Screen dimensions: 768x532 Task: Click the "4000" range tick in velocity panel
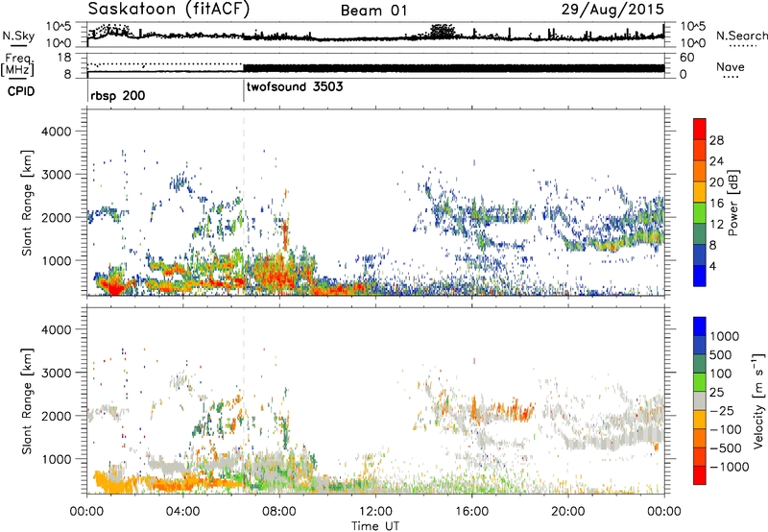(x=56, y=329)
